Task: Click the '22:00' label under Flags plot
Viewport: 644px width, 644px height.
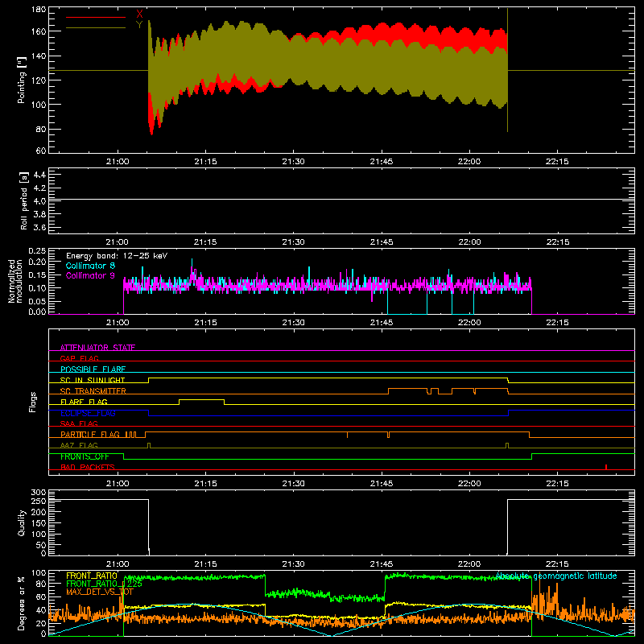Action: (469, 484)
